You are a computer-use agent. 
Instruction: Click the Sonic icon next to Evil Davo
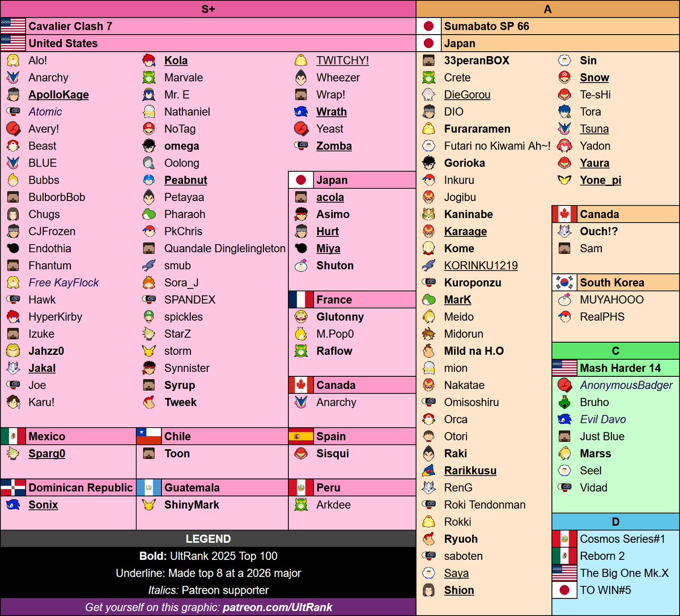pyautogui.click(x=564, y=419)
